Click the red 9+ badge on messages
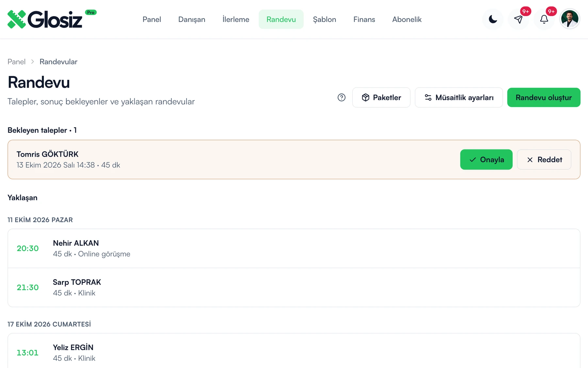Image resolution: width=588 pixels, height=368 pixels. coord(525,11)
